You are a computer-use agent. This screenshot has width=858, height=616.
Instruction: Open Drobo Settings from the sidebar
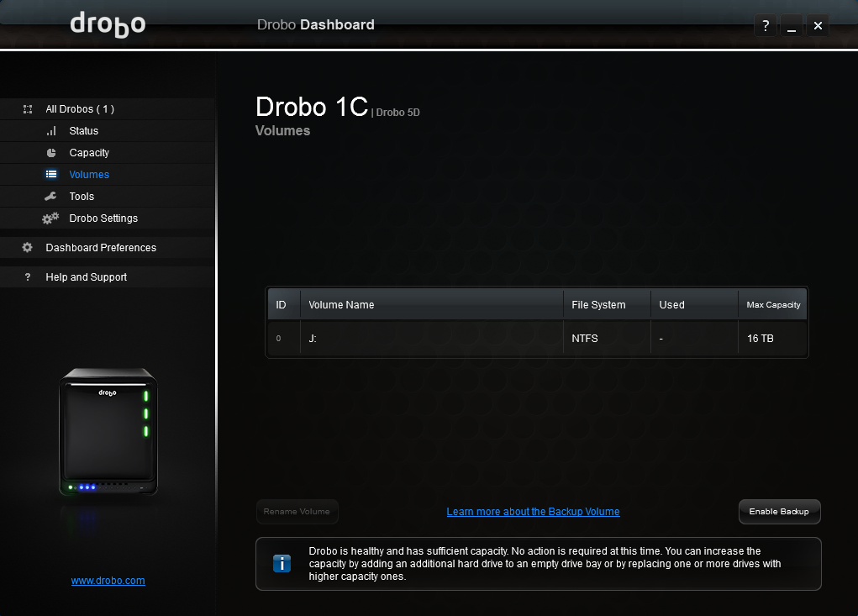[103, 218]
